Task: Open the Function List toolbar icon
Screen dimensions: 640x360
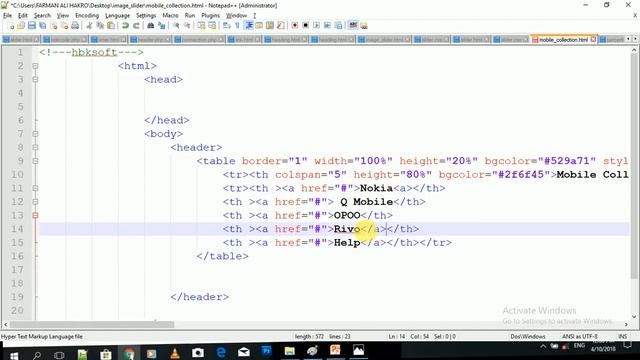Action: 280,26
